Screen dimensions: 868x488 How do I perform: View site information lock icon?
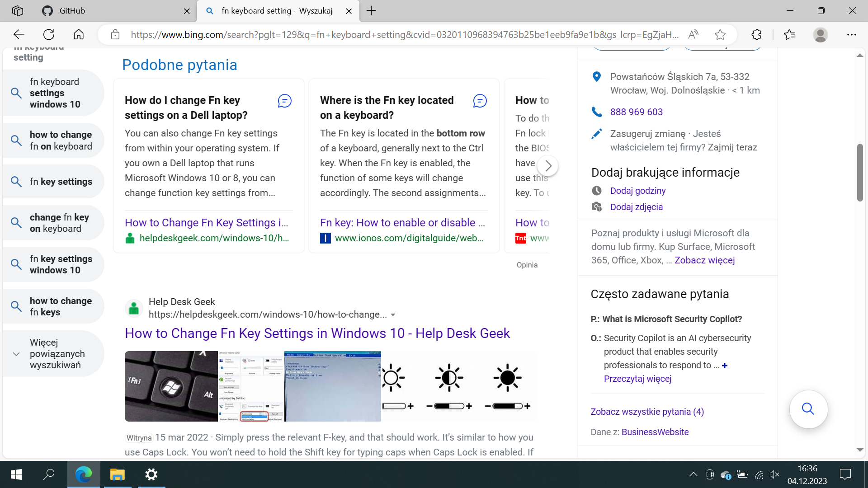click(x=115, y=35)
